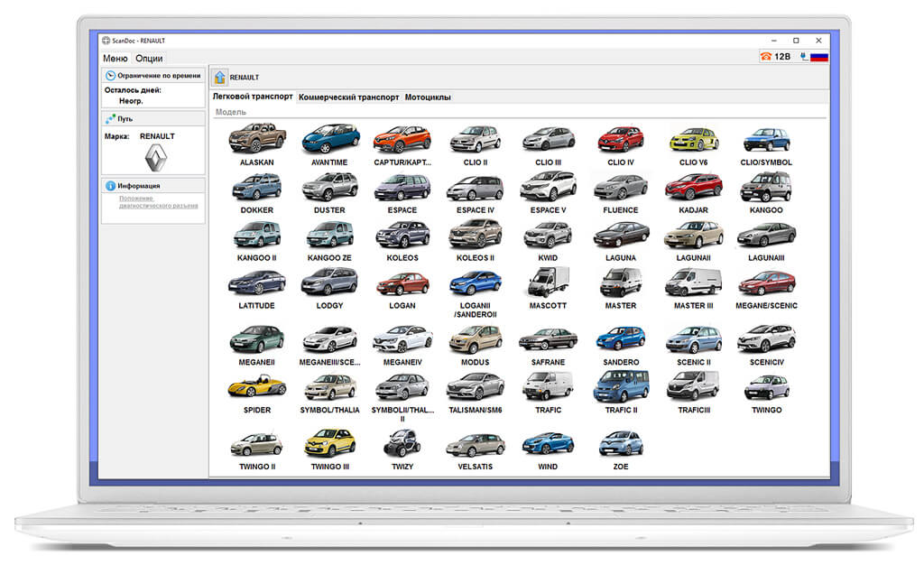Screen dimensions: 924x565
Task: Pick the red CLIO IV car
Action: click(621, 139)
